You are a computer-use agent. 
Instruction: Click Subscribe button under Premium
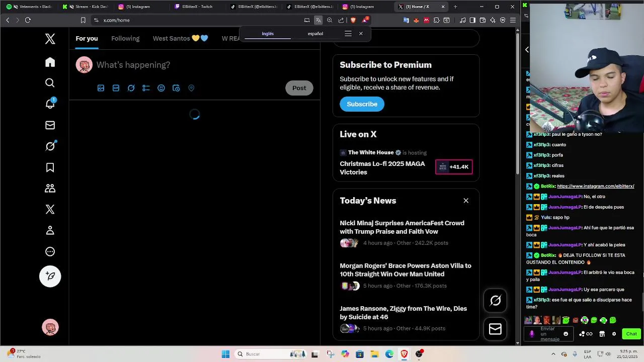coord(362,104)
